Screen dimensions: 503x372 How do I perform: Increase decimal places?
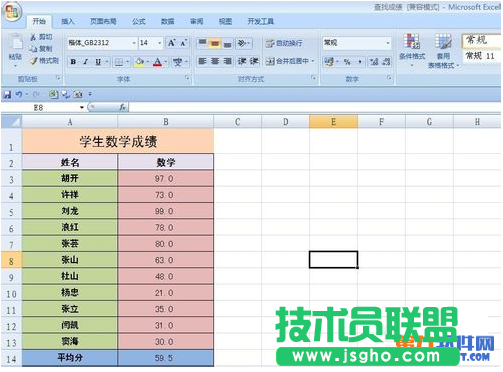374,62
